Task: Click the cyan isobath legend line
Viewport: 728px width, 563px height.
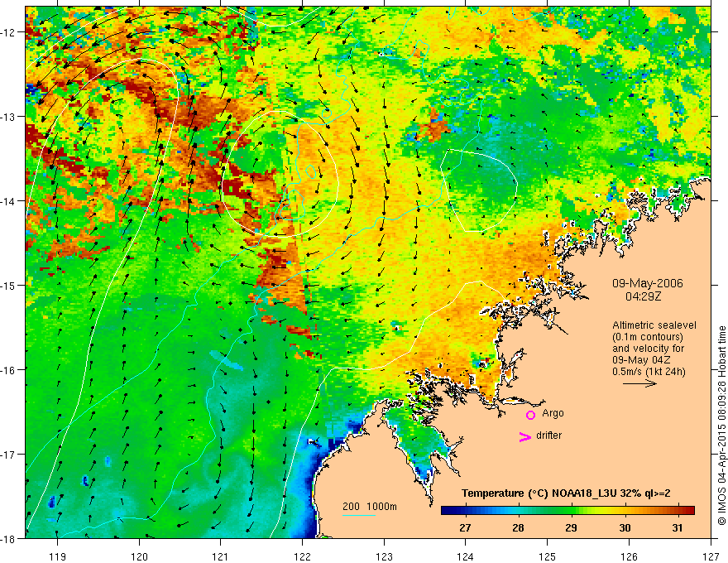Action: point(359,515)
